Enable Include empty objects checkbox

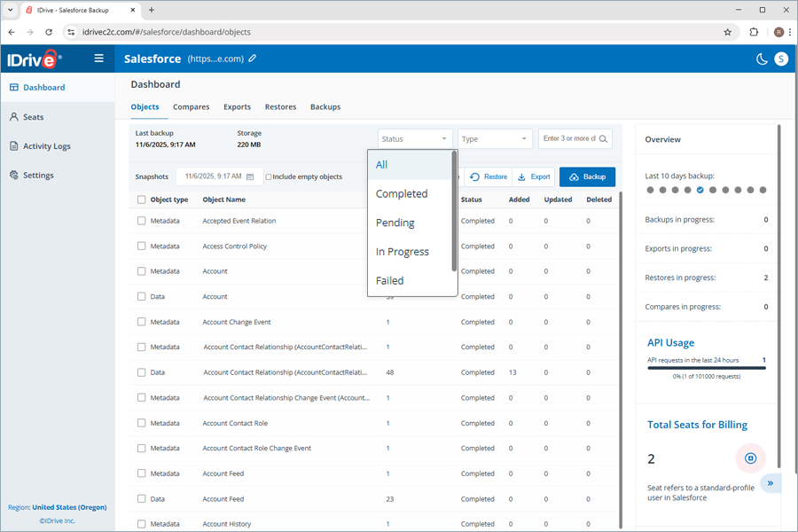(270, 176)
